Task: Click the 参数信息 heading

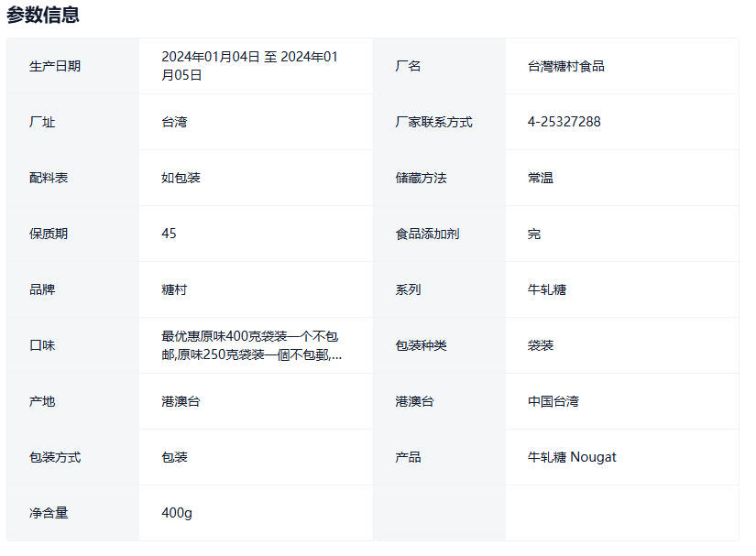Action: click(43, 15)
